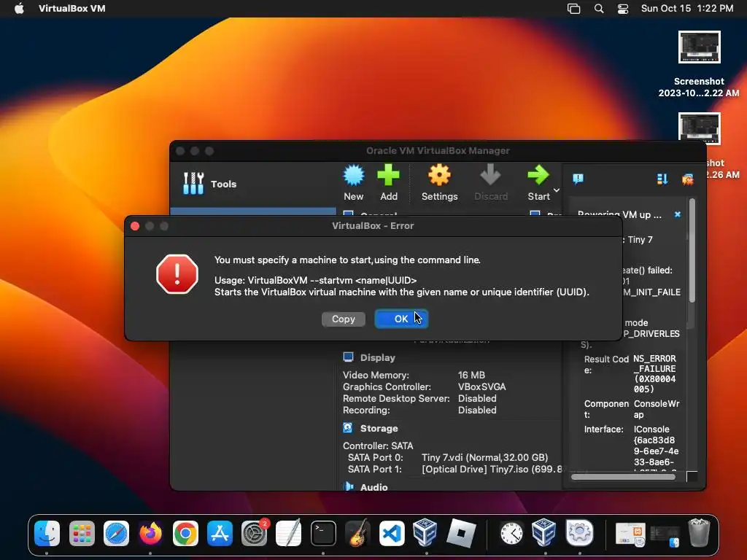Click the Start green arrow

pyautogui.click(x=538, y=183)
